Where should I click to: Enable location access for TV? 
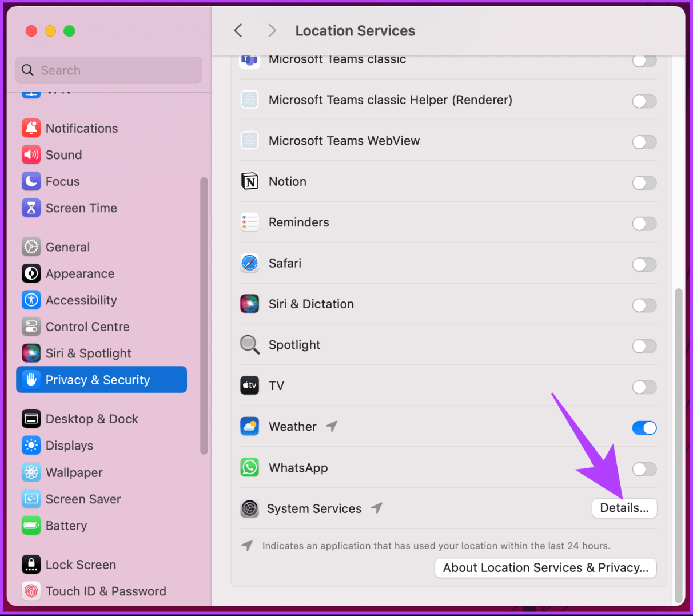[644, 387]
